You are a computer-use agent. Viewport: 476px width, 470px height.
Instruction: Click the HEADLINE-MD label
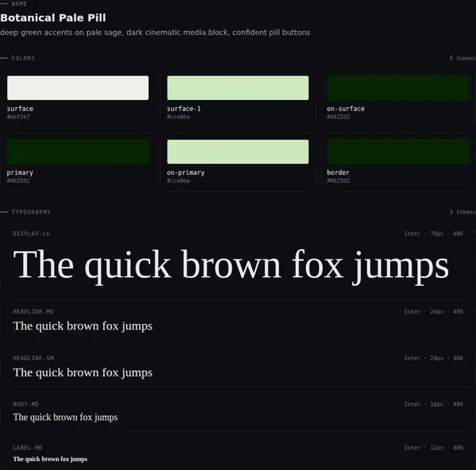click(x=33, y=312)
